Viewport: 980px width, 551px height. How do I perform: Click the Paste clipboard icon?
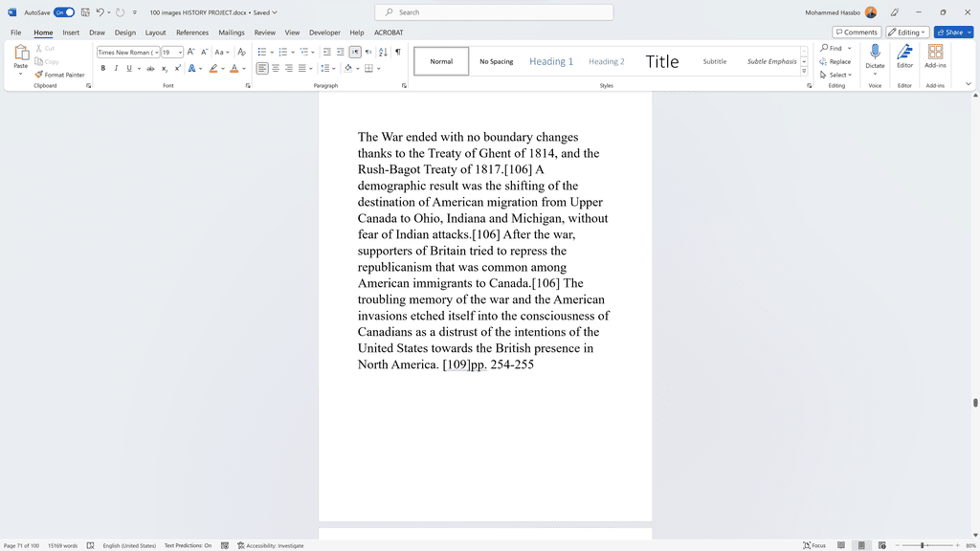point(21,53)
